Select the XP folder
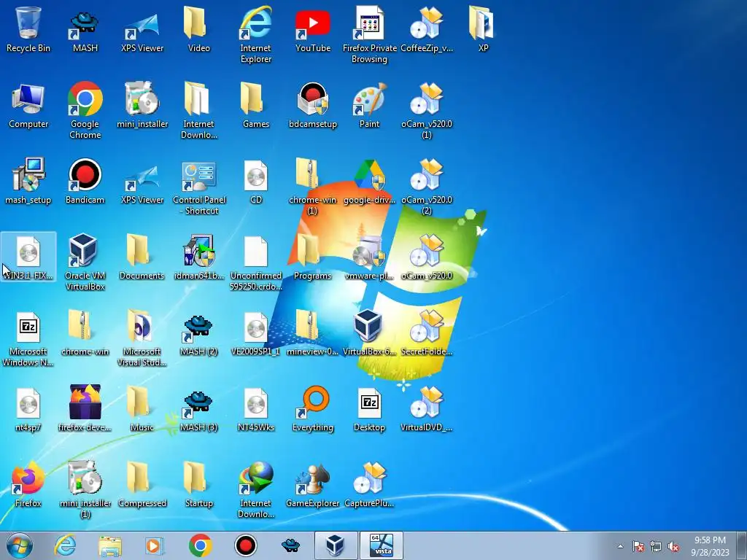The image size is (747, 560). pyautogui.click(x=483, y=28)
